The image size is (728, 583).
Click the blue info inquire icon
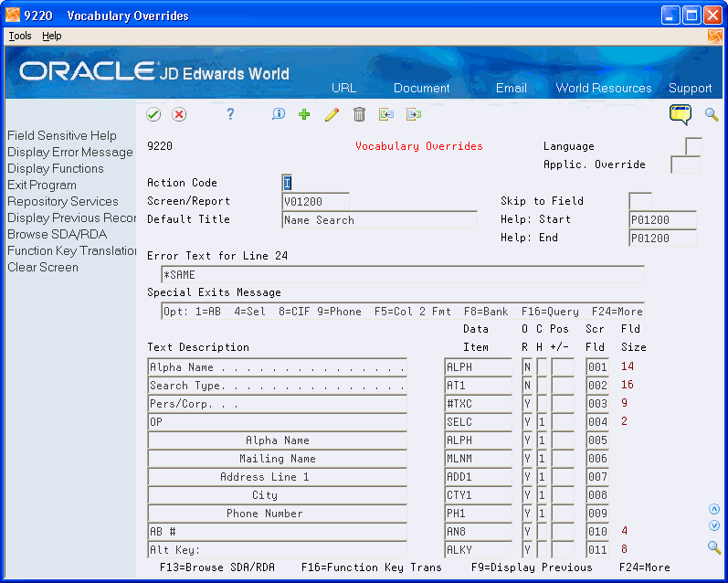click(x=278, y=114)
